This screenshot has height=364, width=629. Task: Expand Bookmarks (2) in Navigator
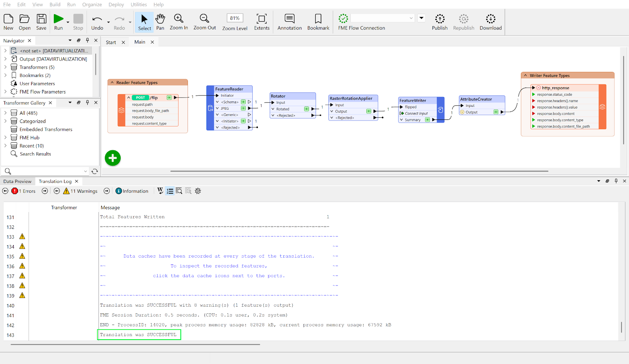point(6,75)
